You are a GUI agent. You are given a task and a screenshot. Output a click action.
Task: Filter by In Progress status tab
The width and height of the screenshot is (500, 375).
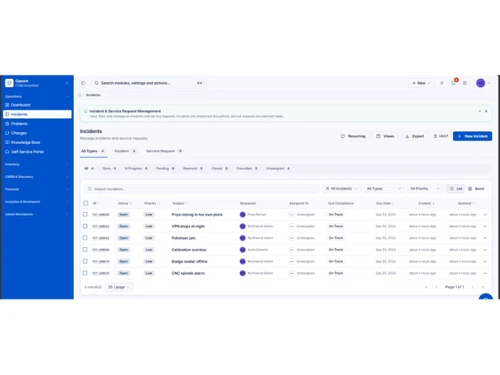[x=136, y=168]
